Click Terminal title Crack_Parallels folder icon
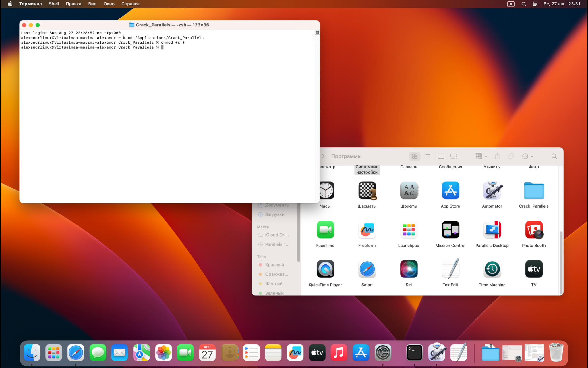This screenshot has width=588, height=368. coord(132,25)
